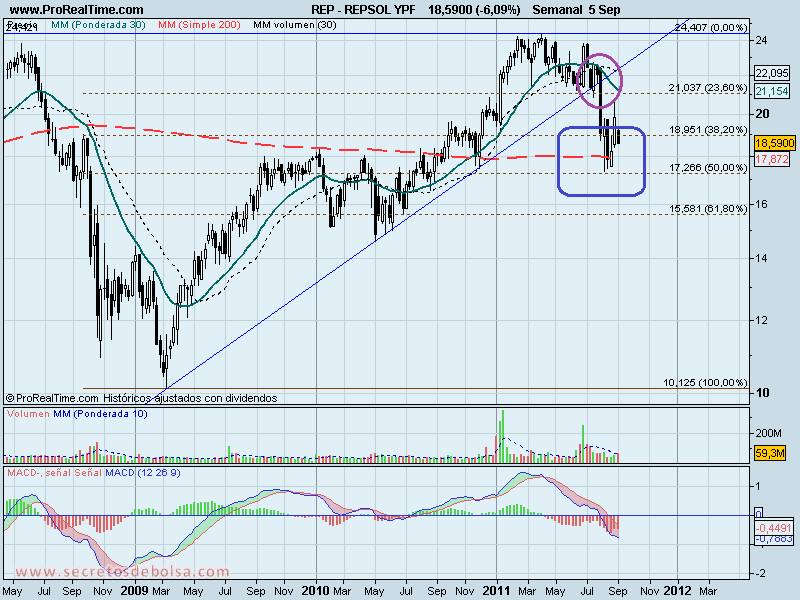The height and width of the screenshot is (600, 800).
Task: Select the 18,951 (38,20%) Fibonacci label
Action: pos(708,130)
